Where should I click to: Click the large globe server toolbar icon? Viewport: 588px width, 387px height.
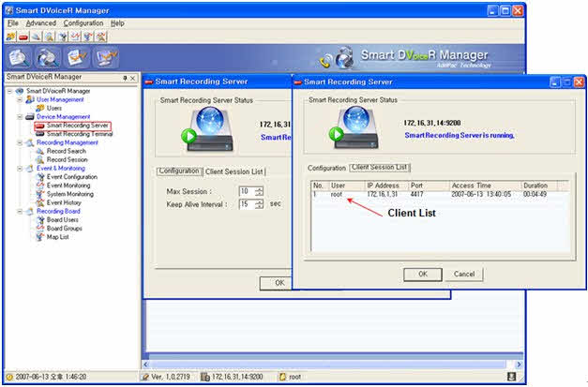[47, 57]
